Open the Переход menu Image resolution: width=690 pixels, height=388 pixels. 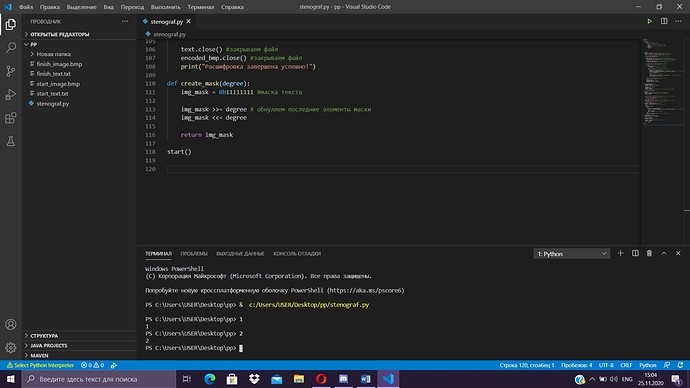tap(132, 7)
